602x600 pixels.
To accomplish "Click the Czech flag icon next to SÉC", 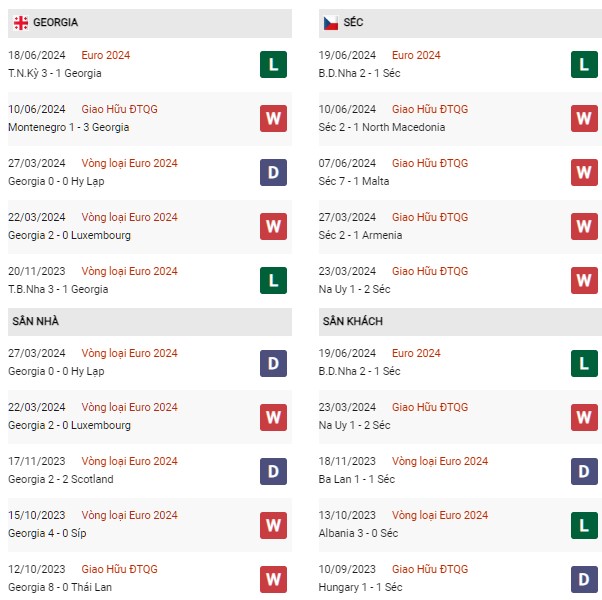I will tap(330, 22).
